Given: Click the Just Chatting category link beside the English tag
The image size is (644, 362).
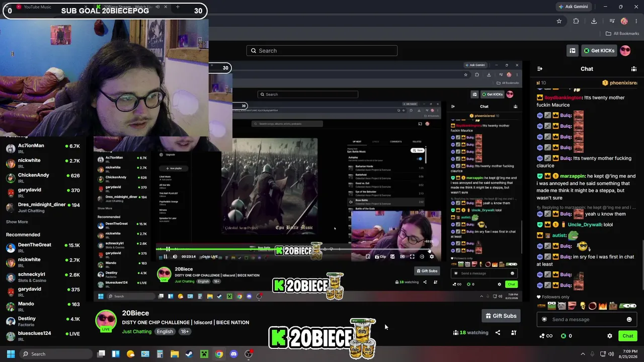Looking at the screenshot, I should (136, 332).
